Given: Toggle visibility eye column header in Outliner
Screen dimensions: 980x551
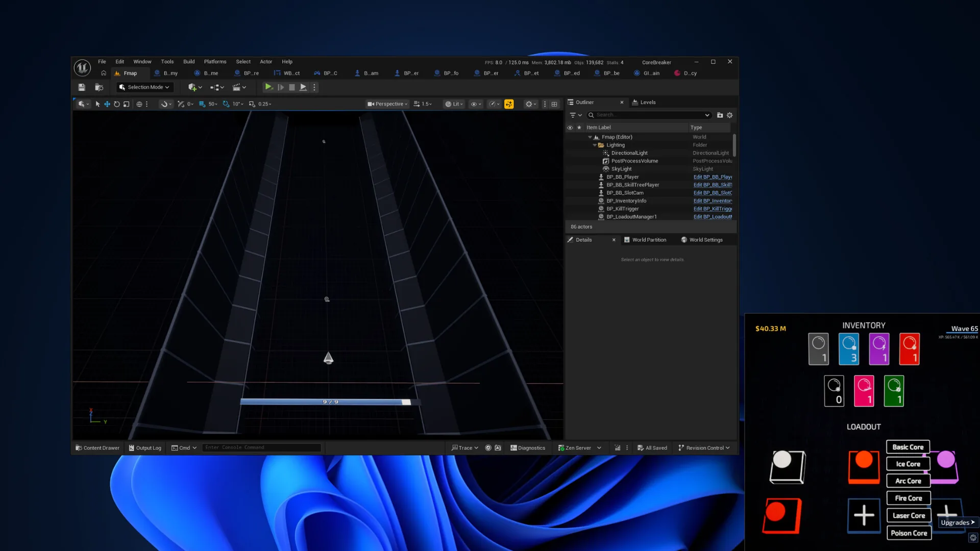Looking at the screenshot, I should [x=570, y=128].
